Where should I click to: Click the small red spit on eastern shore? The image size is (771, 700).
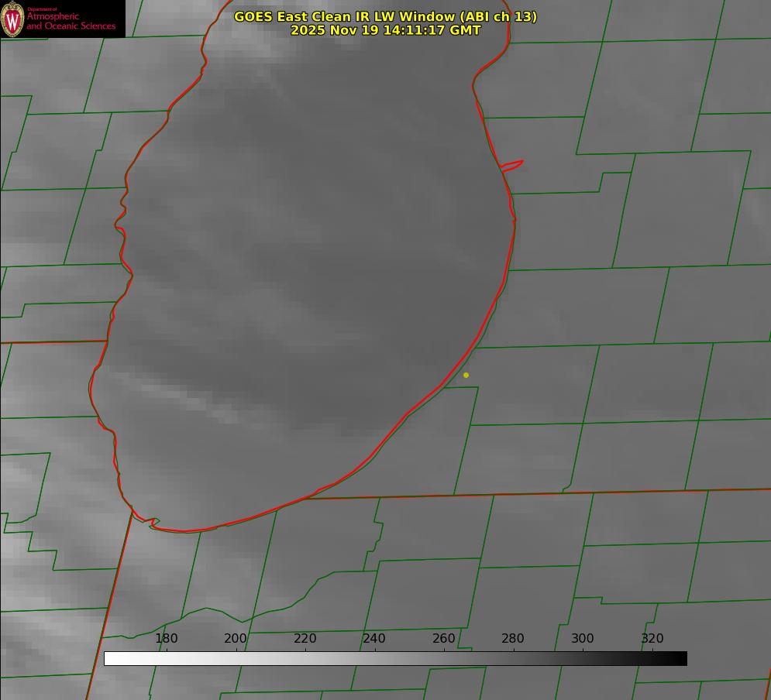(513, 165)
